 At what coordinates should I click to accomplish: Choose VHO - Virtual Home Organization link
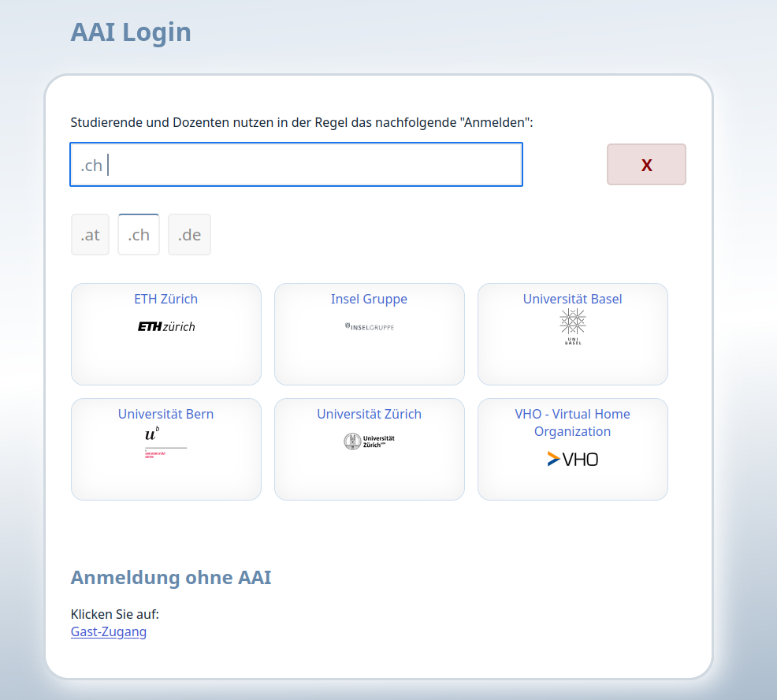click(573, 423)
